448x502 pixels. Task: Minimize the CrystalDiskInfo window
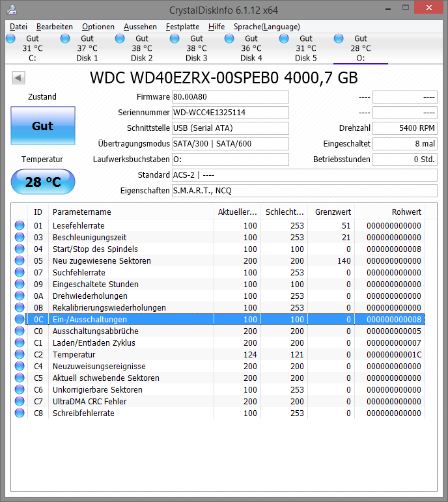pos(388,8)
